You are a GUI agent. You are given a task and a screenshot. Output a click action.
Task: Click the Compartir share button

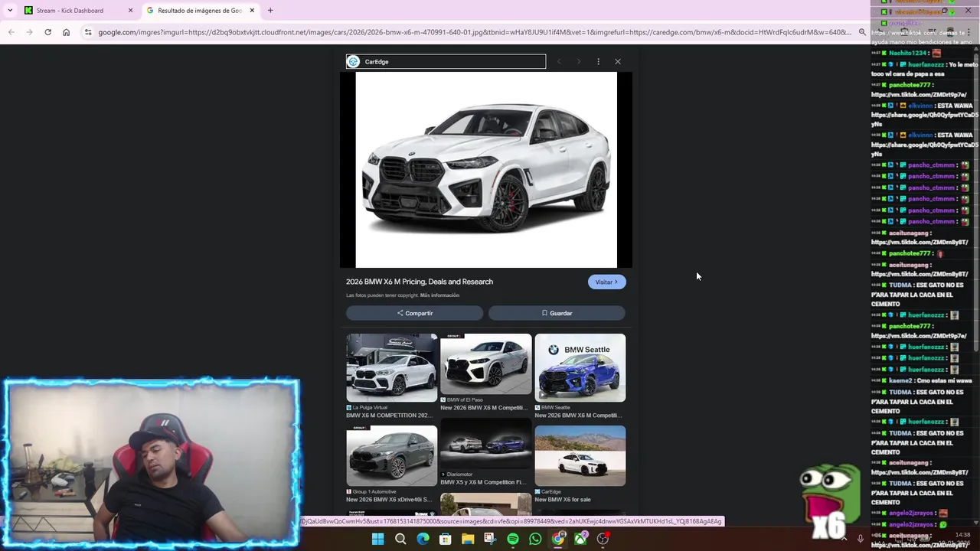pos(414,313)
